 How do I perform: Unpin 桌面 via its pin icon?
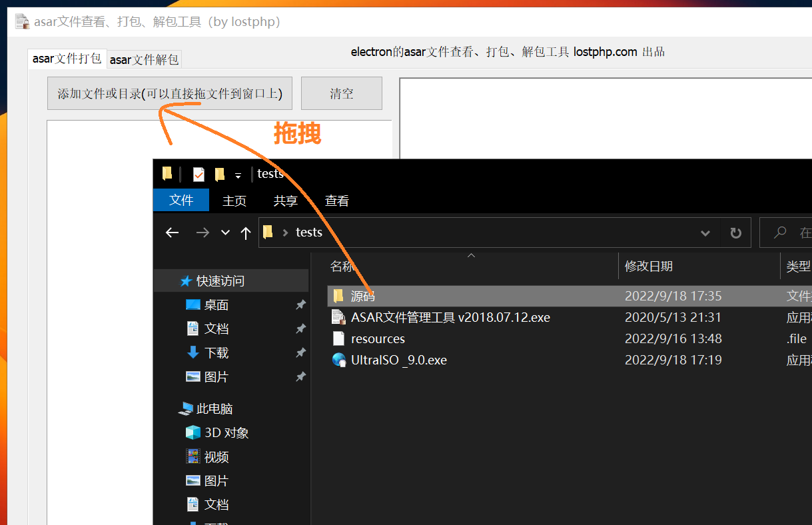click(x=301, y=305)
